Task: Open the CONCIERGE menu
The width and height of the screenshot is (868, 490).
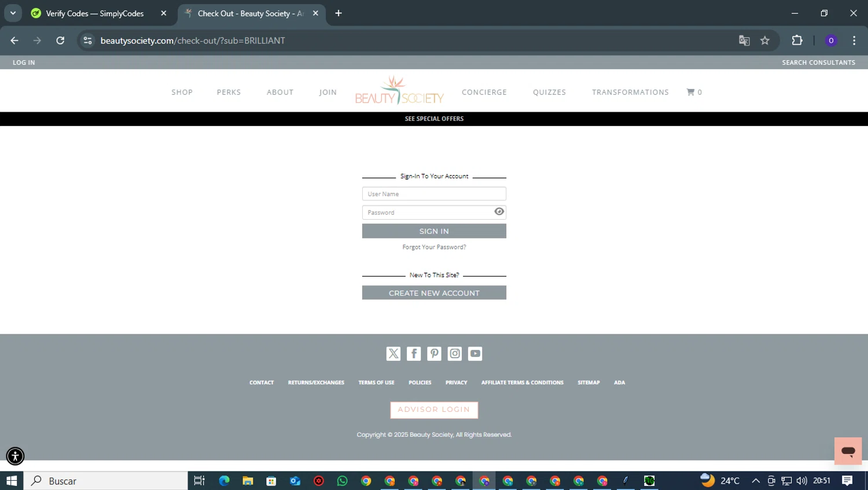Action: 484,92
